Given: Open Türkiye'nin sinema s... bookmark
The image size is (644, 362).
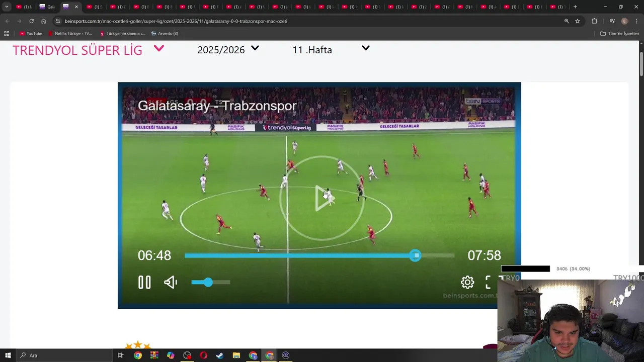Looking at the screenshot, I should click(x=122, y=33).
